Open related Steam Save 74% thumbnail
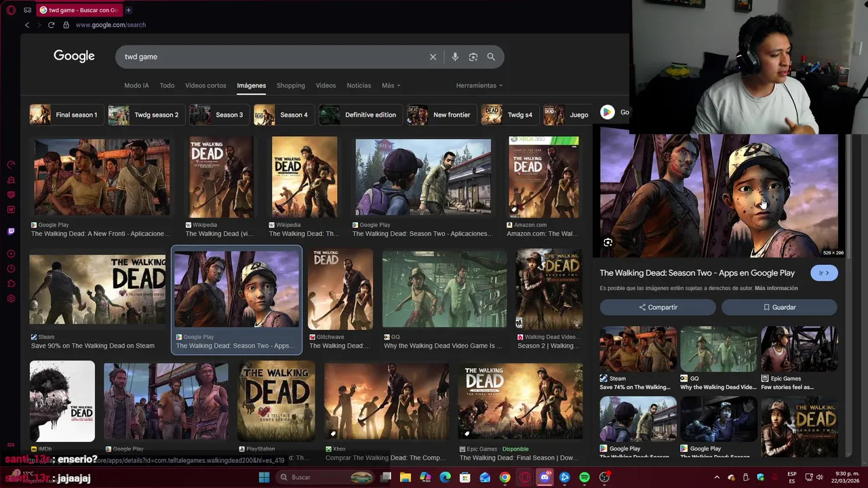Viewport: 868px width, 488px height. point(638,349)
